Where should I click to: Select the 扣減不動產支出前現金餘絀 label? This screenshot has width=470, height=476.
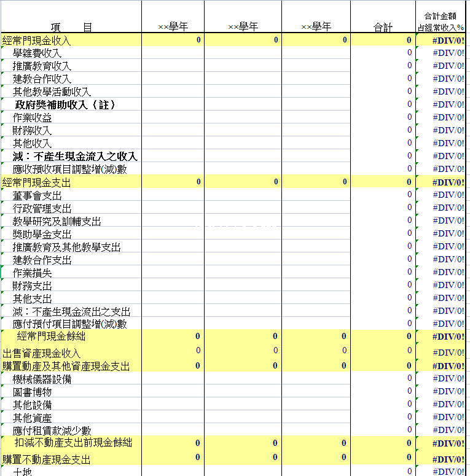click(x=73, y=443)
